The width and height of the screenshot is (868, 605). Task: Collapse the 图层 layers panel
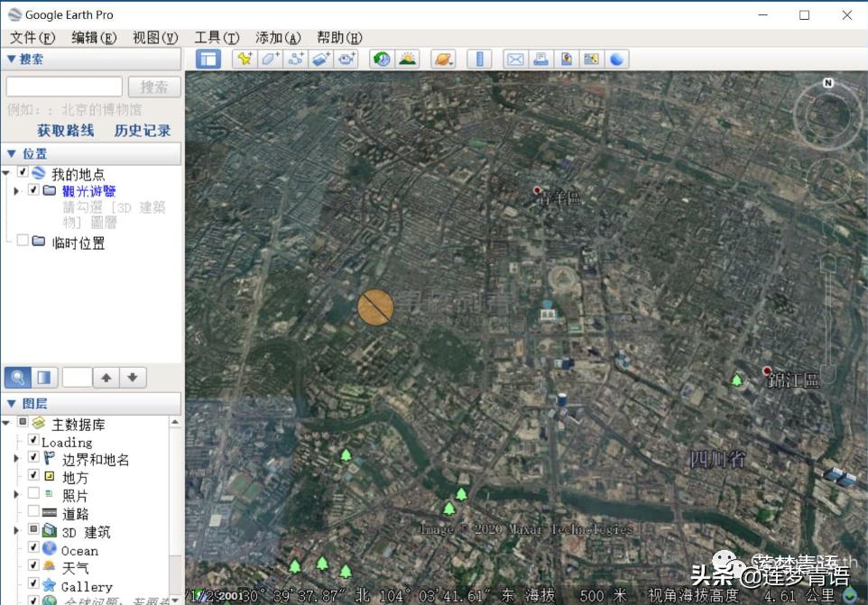[x=11, y=402]
